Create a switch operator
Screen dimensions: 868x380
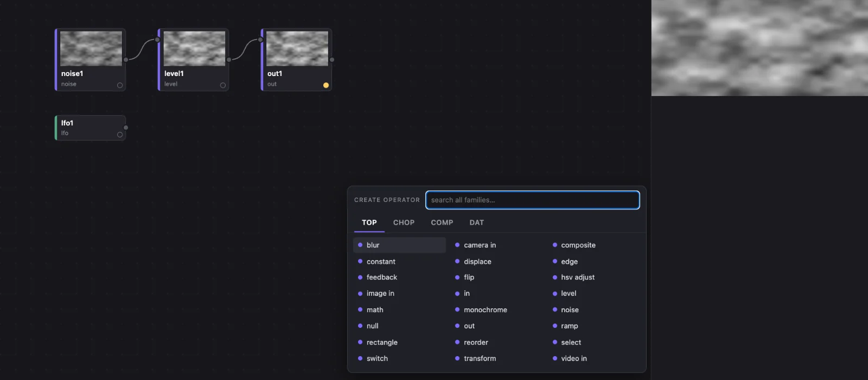(x=399, y=359)
